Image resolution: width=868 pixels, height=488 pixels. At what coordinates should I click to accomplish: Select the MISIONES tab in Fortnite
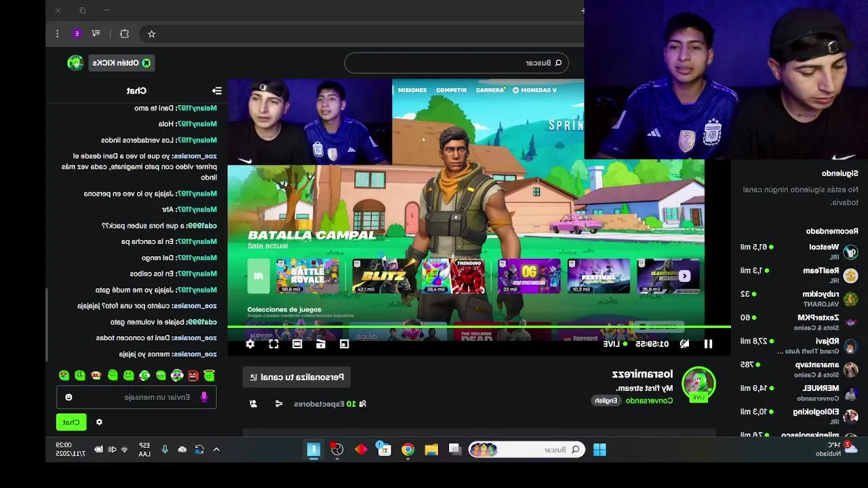412,90
